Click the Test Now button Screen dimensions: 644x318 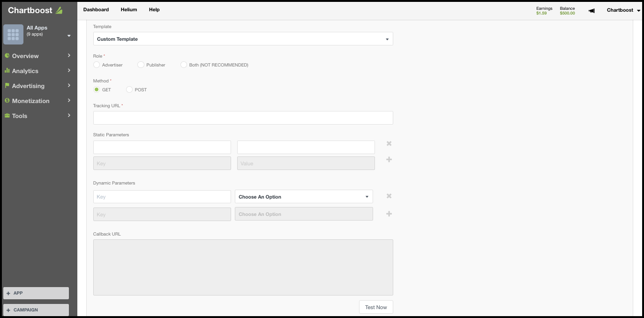376,307
